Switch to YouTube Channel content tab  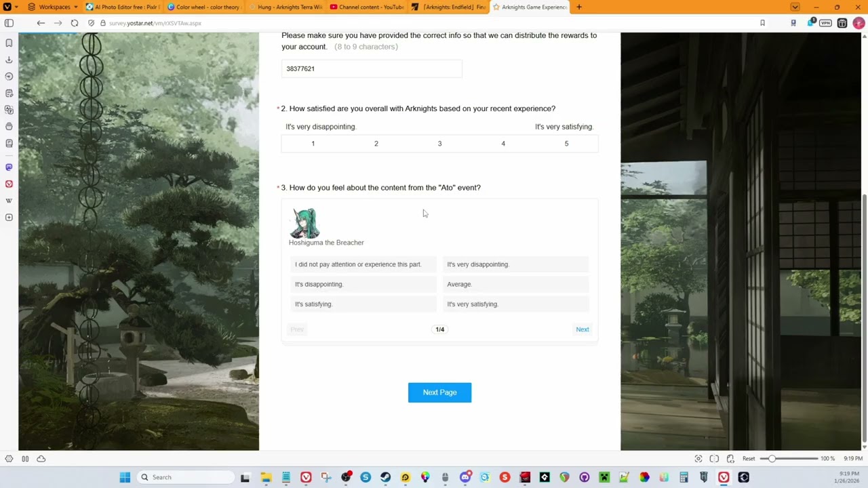coord(367,7)
